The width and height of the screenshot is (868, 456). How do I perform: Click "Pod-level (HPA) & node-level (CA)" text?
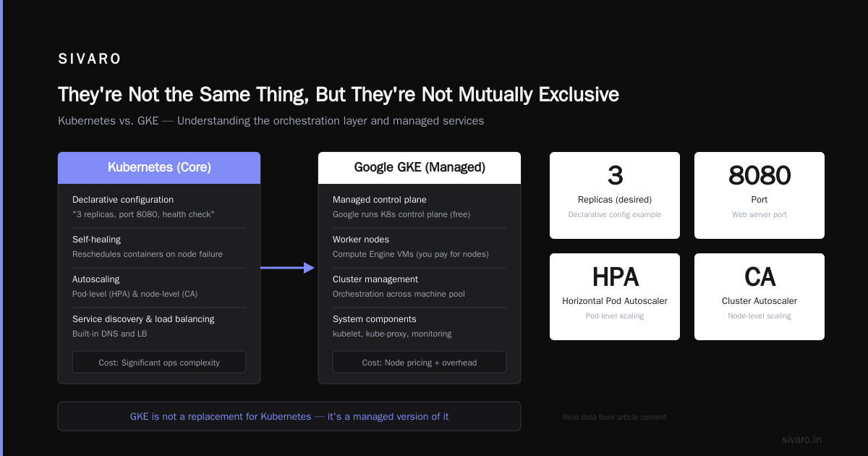(x=135, y=294)
